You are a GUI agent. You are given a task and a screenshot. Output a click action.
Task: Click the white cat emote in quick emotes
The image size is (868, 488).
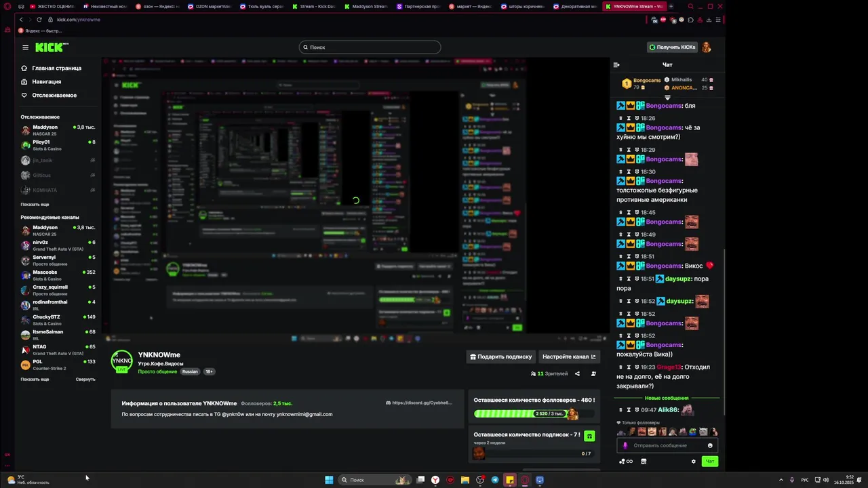click(703, 432)
